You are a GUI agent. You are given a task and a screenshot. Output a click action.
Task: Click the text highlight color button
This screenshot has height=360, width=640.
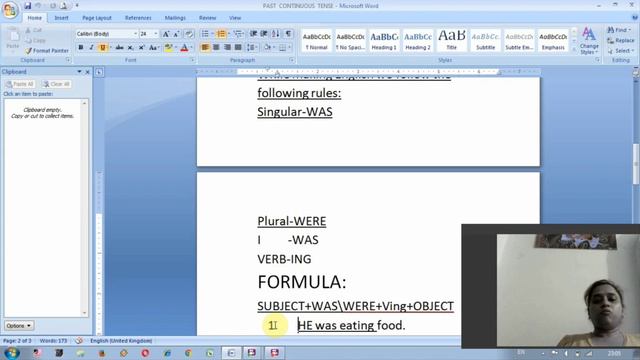pyautogui.click(x=168, y=48)
